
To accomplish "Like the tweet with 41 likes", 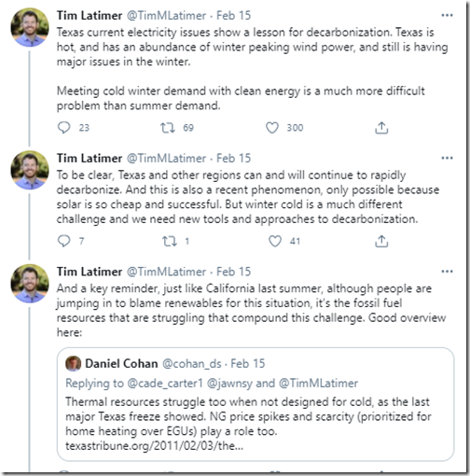I will (275, 241).
